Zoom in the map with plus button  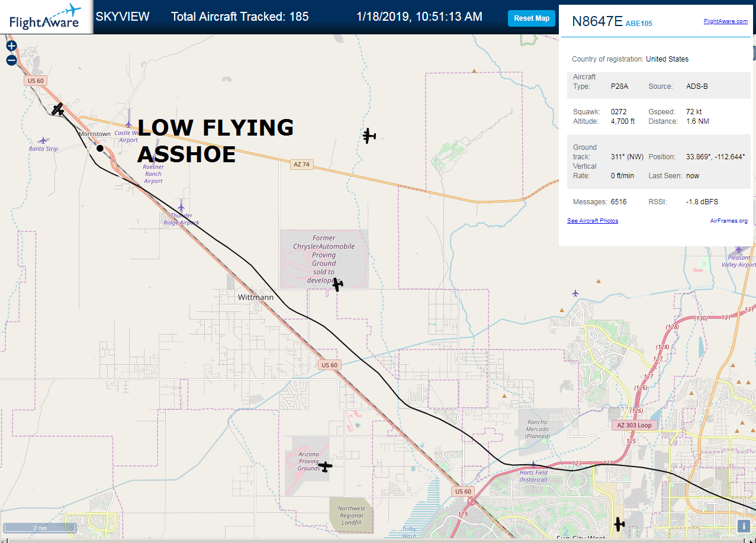11,46
